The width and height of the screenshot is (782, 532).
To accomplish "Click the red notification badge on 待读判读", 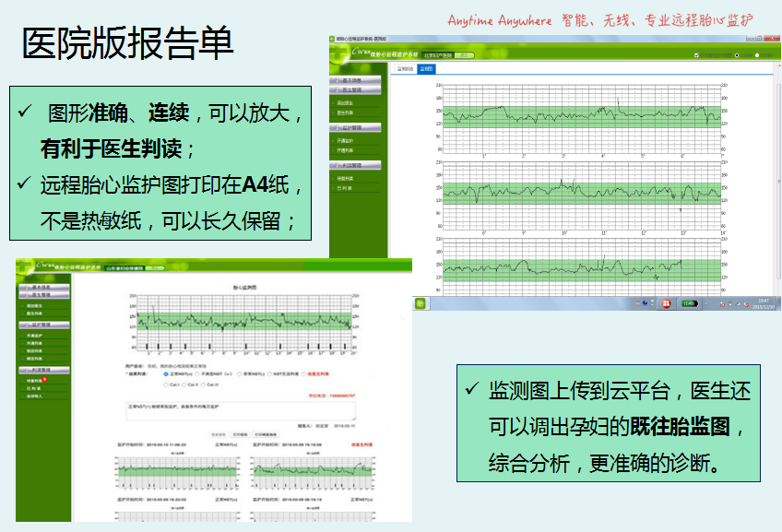I will click(44, 380).
